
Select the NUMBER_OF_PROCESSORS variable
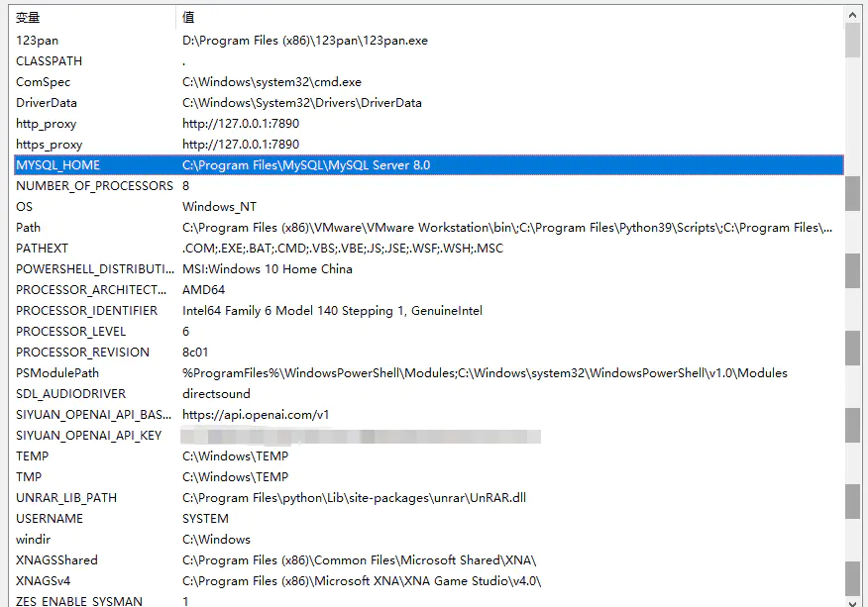(x=428, y=186)
